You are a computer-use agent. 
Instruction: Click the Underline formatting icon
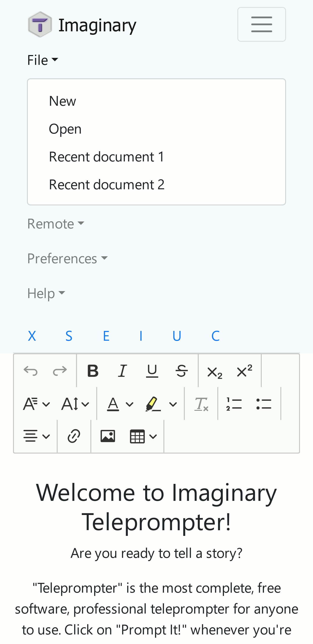point(152,371)
